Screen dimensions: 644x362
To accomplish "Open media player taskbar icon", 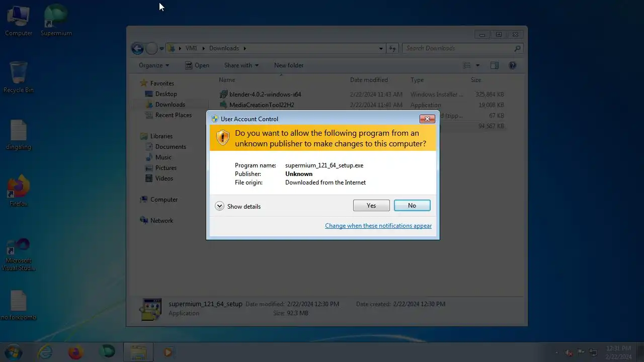I will (x=168, y=352).
